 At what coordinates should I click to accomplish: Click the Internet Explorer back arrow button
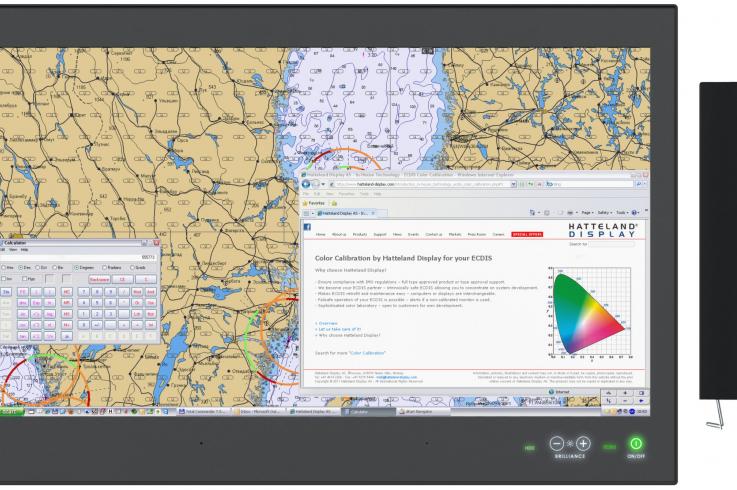(x=306, y=184)
